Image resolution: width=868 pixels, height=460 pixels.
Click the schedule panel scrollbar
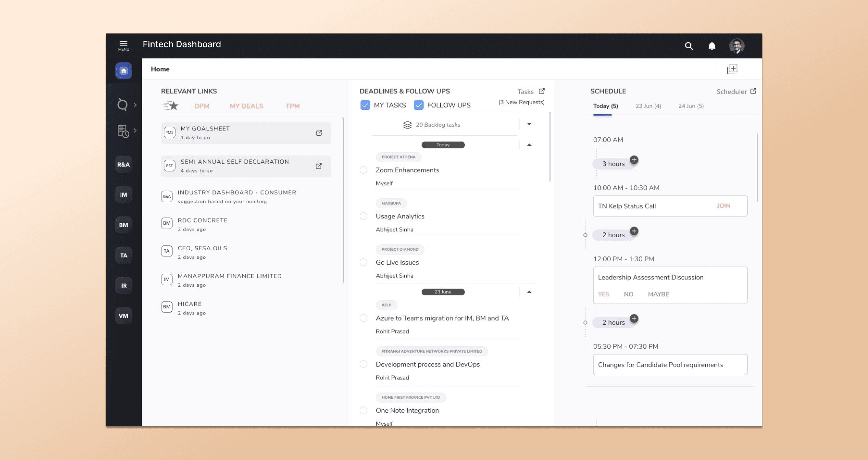(757, 168)
